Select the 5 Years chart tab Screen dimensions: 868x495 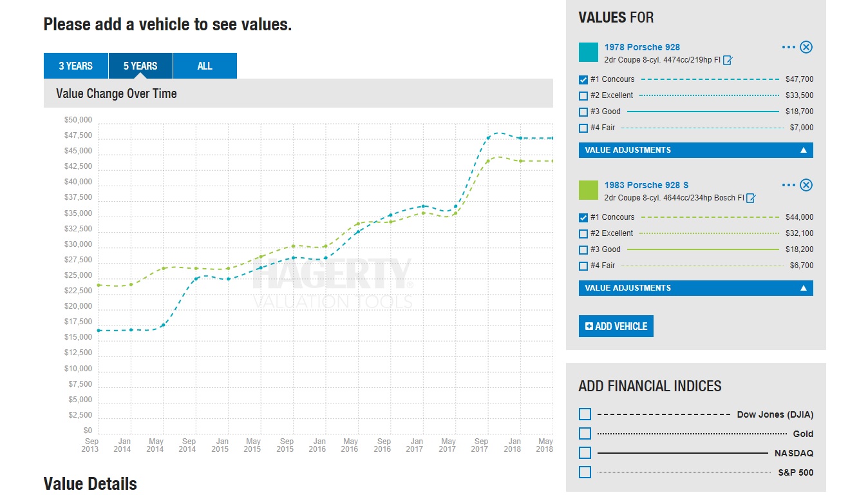[140, 66]
